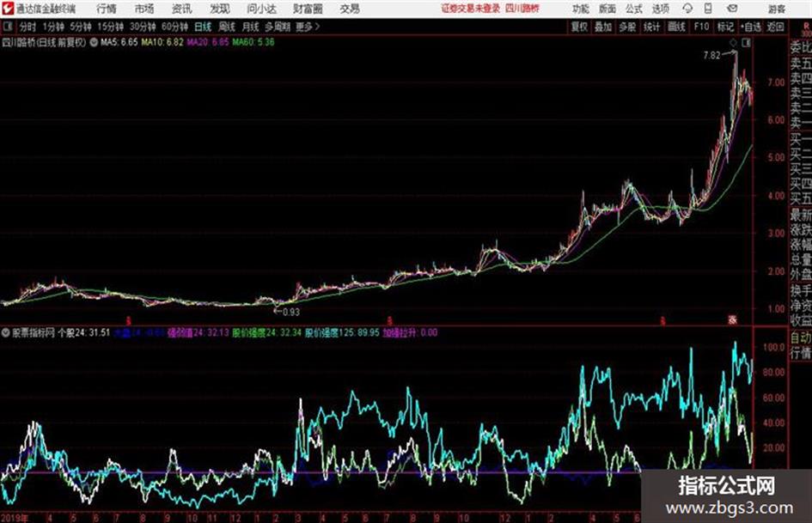Open the 公式 menu

pyautogui.click(x=633, y=9)
